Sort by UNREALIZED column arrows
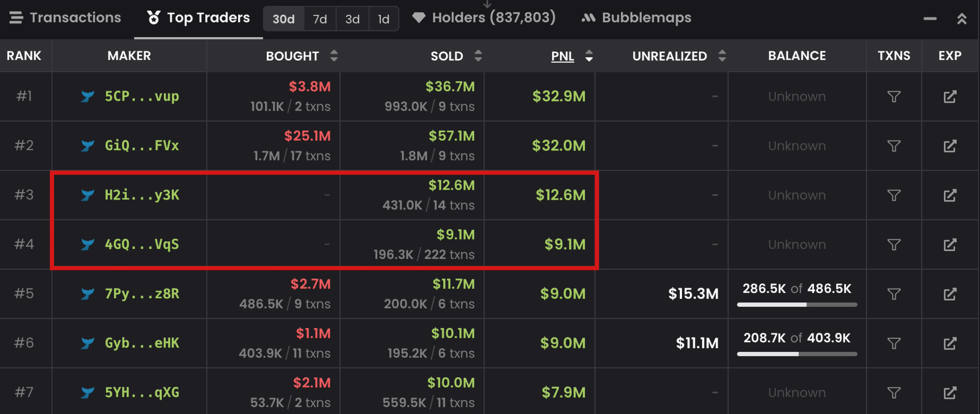The width and height of the screenshot is (980, 414). [722, 56]
